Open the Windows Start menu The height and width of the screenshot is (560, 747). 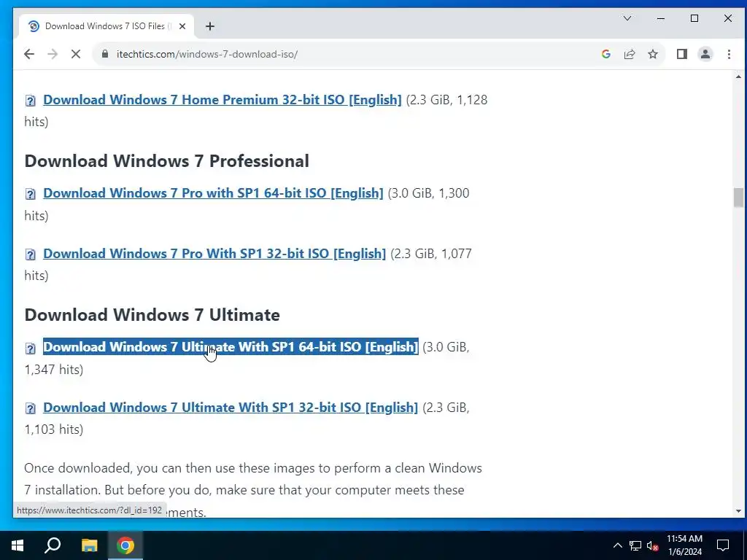point(18,545)
